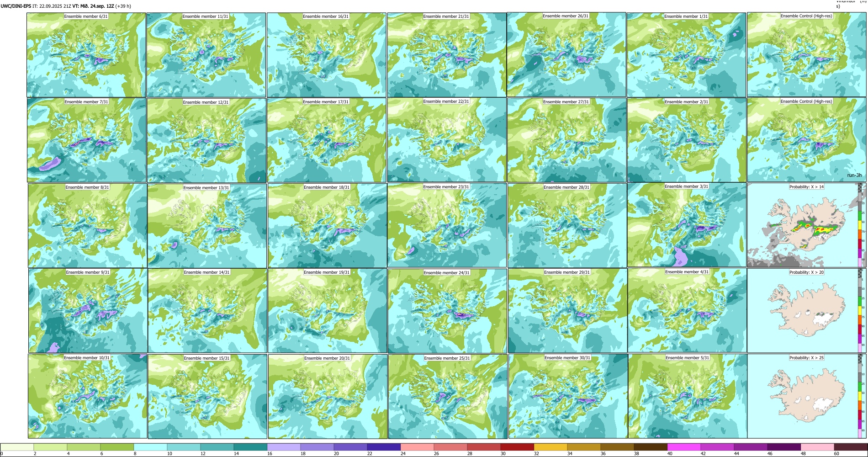Select the Ensemble member 19/31 map
This screenshot has width=868, height=457.
(x=328, y=311)
